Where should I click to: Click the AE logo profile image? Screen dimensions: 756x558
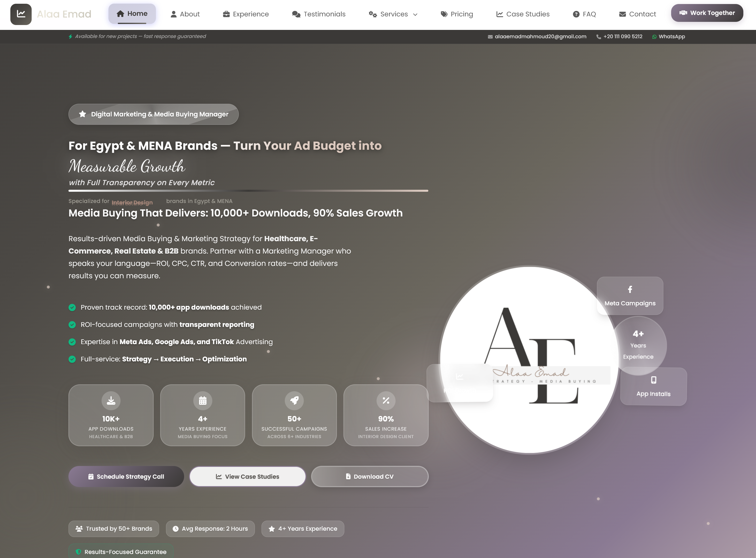tap(529, 360)
